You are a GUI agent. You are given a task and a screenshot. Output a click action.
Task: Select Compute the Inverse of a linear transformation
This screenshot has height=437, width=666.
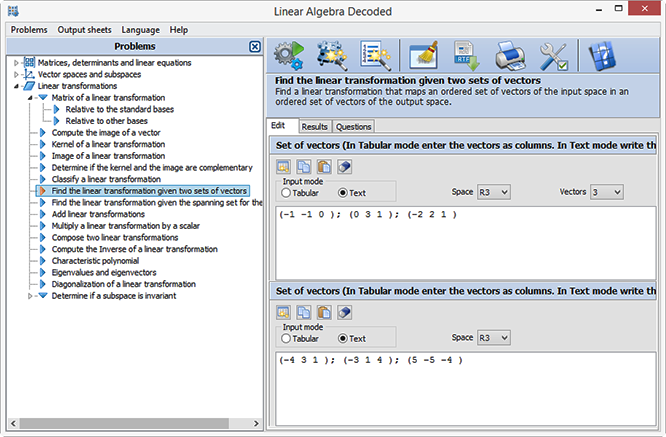[135, 249]
